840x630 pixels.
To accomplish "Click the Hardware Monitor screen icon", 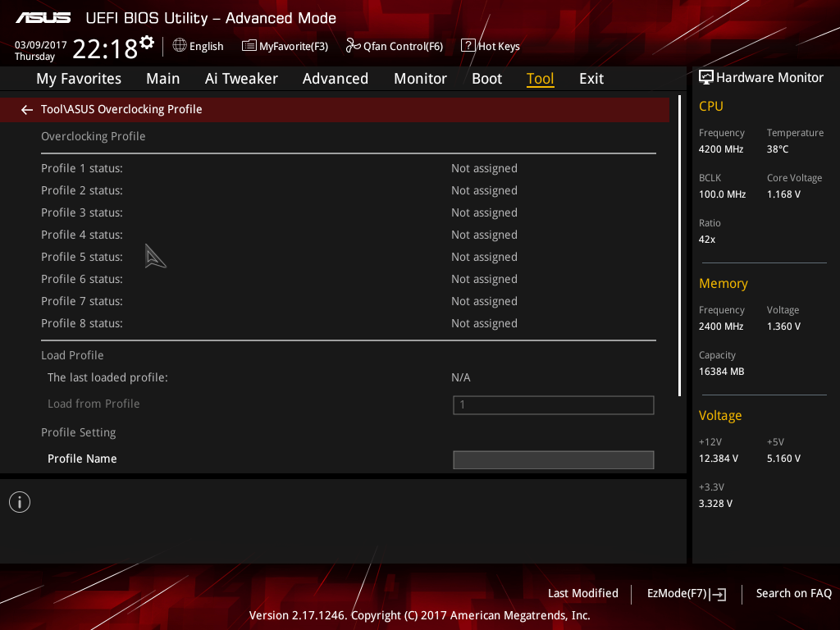I will tap(706, 78).
